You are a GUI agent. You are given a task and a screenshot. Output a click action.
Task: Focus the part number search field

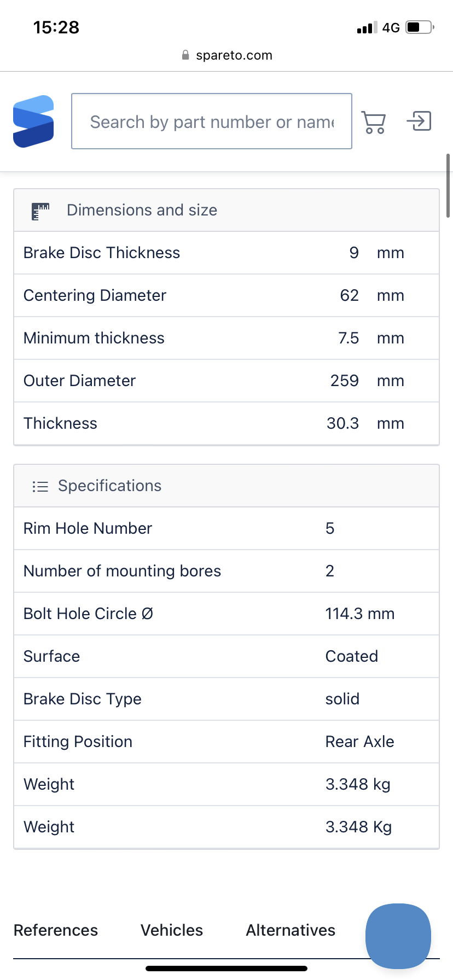[x=212, y=121]
